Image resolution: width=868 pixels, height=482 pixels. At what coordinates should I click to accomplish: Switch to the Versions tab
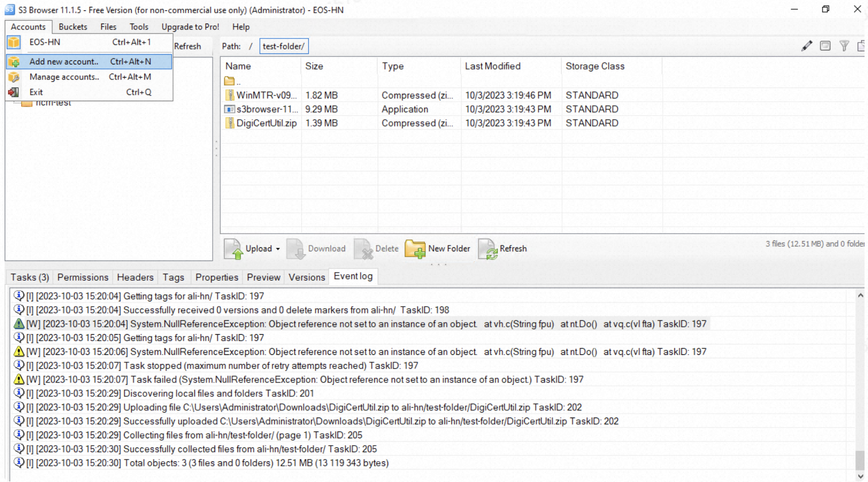coord(307,277)
